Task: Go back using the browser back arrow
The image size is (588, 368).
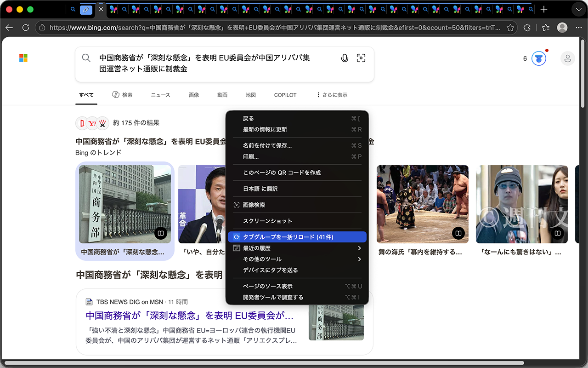Action: coord(9,28)
